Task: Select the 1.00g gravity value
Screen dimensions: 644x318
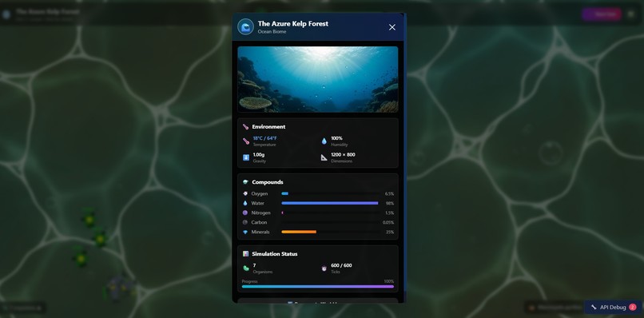Action: click(x=259, y=155)
